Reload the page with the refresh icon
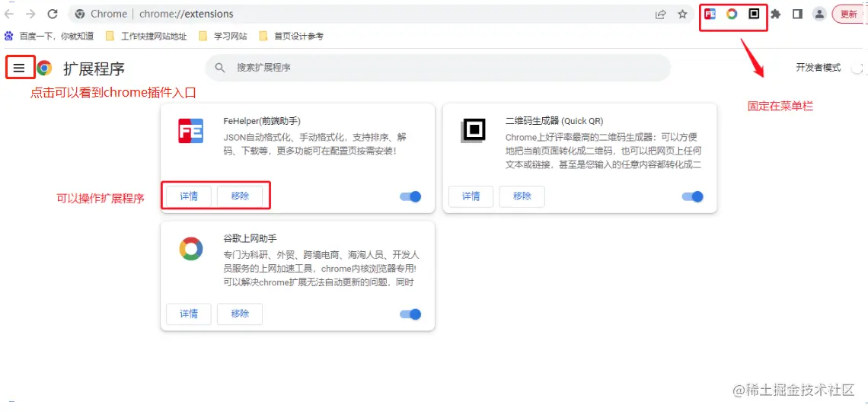This screenshot has height=411, width=868. point(53,14)
